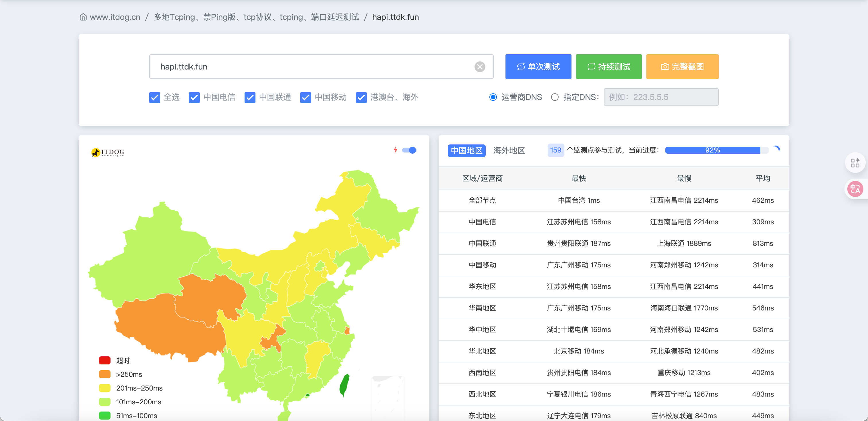Click the red lightning icon above the map
The image size is (868, 421).
click(395, 150)
